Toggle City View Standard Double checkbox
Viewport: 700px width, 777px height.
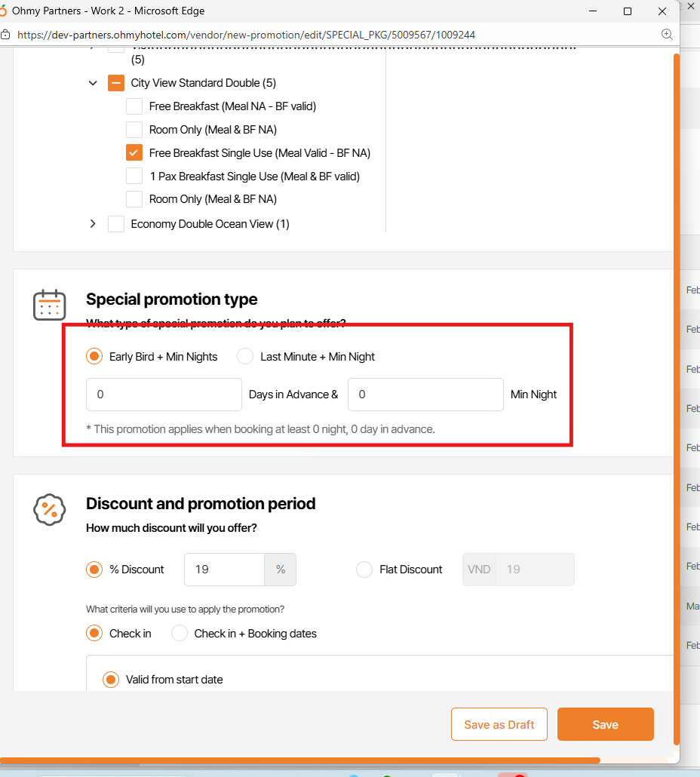pyautogui.click(x=116, y=83)
